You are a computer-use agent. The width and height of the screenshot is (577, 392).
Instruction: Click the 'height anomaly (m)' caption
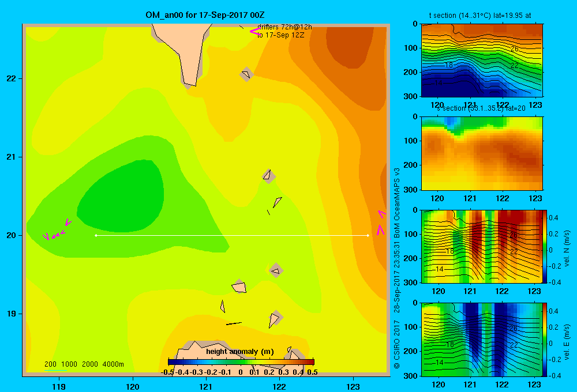240,352
